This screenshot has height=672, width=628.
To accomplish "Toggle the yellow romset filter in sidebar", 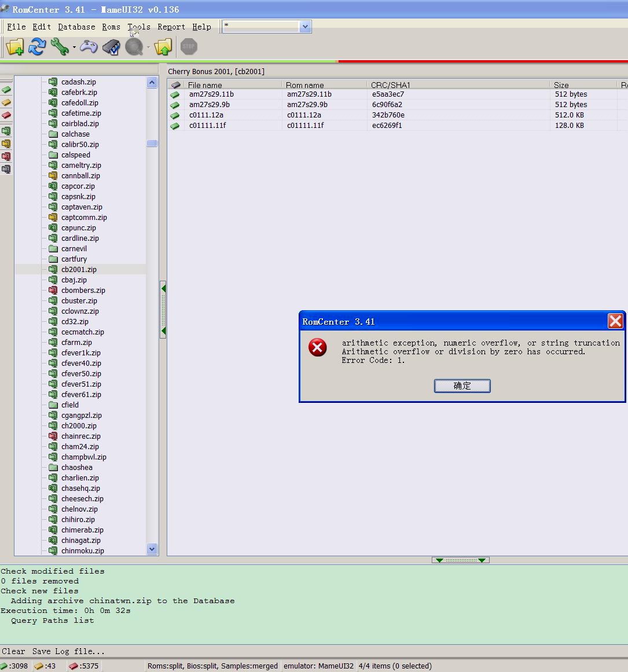I will (x=6, y=144).
